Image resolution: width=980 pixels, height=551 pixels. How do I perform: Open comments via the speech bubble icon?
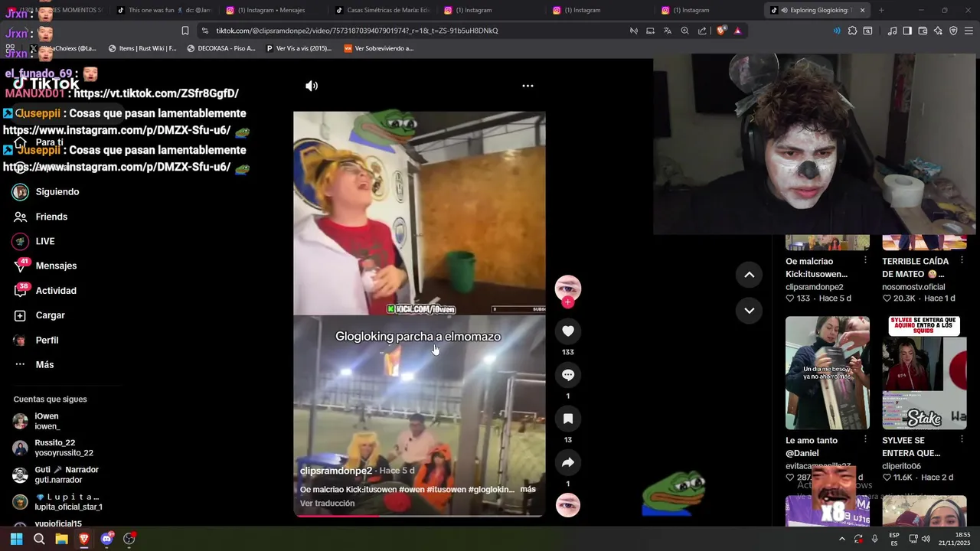click(x=568, y=375)
